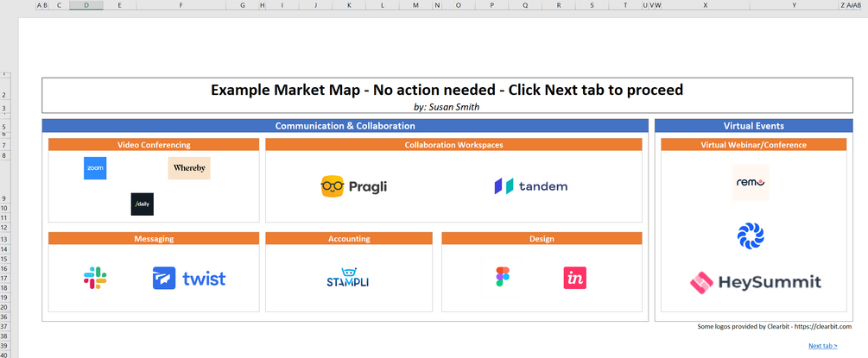Select the tandem logo
This screenshot has height=358, width=868.
coord(531,186)
